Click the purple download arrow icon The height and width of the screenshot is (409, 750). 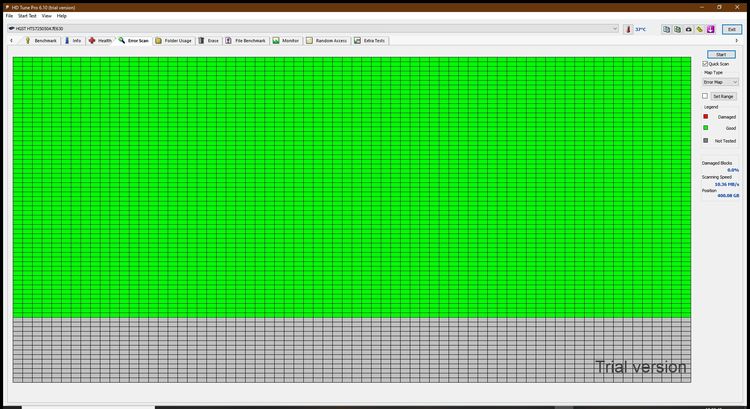coord(710,29)
